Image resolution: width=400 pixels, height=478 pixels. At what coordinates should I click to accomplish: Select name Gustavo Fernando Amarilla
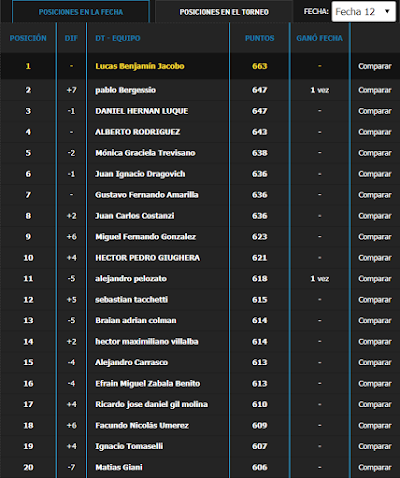147,195
